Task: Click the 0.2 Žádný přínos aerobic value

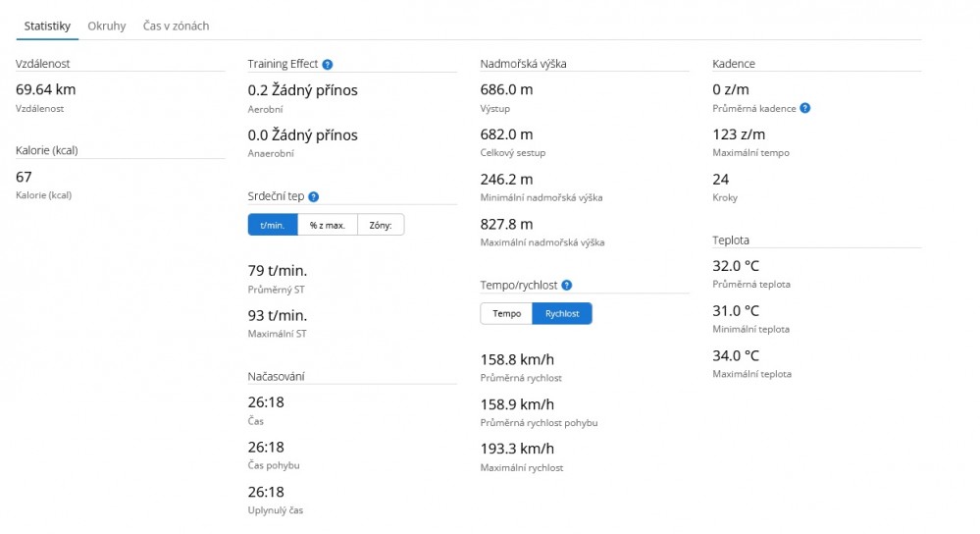Action: pos(302,90)
